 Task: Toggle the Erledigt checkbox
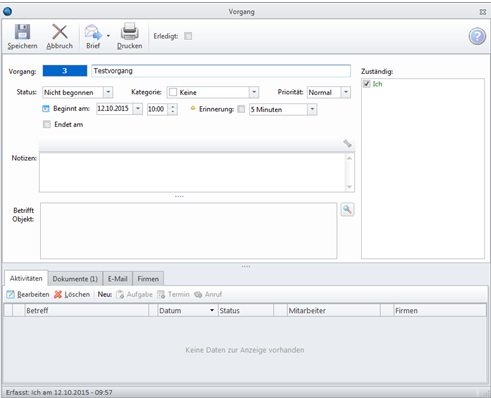(x=188, y=36)
